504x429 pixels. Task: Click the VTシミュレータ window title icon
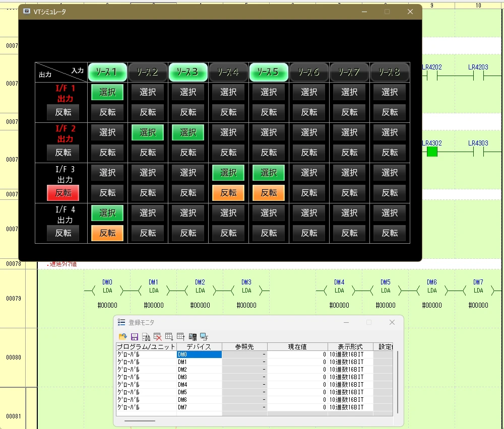[27, 12]
